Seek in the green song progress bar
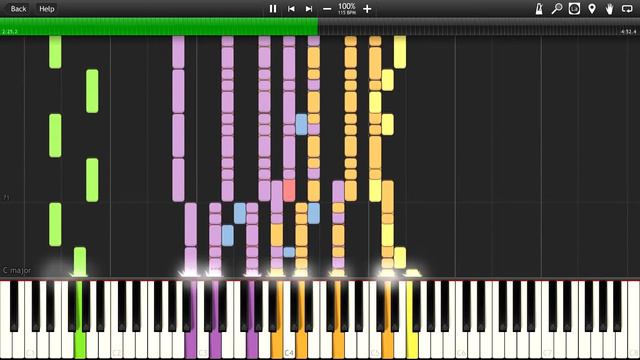 [159, 27]
